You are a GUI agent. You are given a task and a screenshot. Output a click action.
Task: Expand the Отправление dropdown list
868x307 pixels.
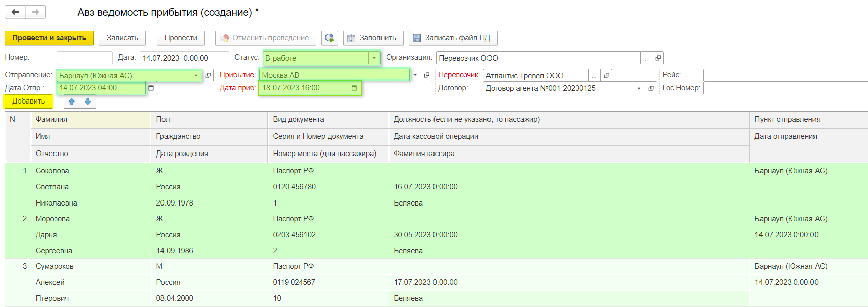pyautogui.click(x=196, y=76)
